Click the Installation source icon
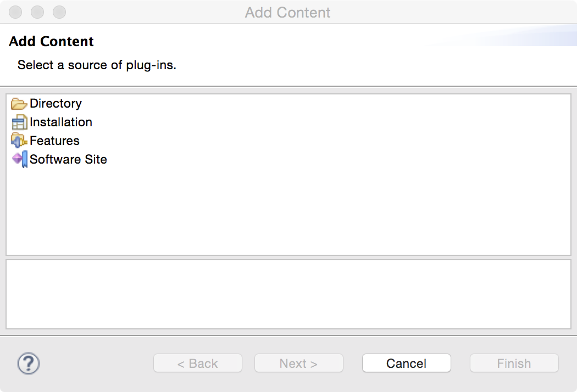This screenshot has height=392, width=577. pyautogui.click(x=19, y=122)
